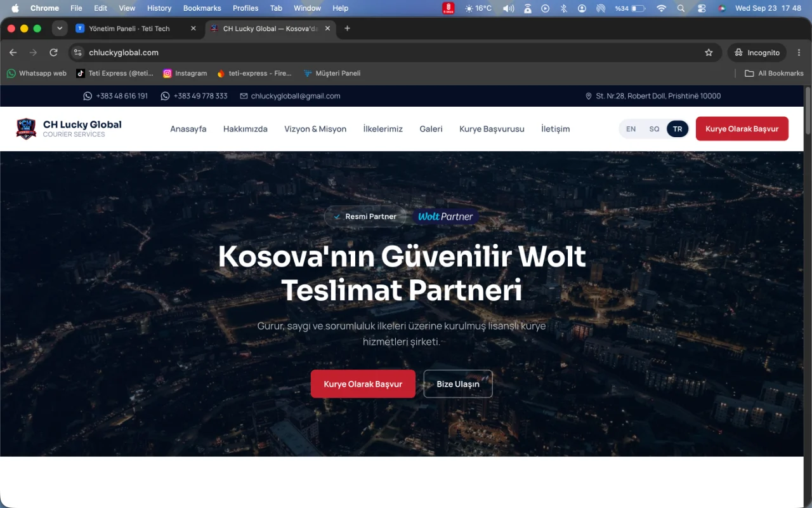Open the View menu
The width and height of the screenshot is (812, 508).
tap(127, 8)
